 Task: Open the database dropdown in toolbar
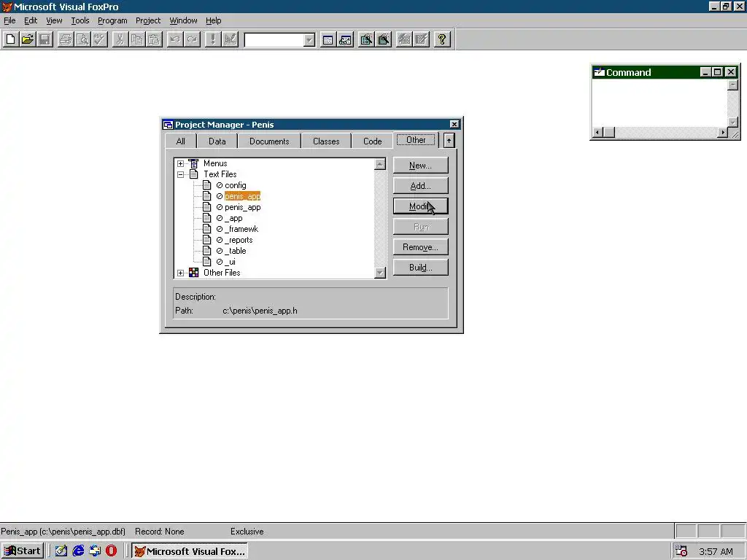(309, 40)
